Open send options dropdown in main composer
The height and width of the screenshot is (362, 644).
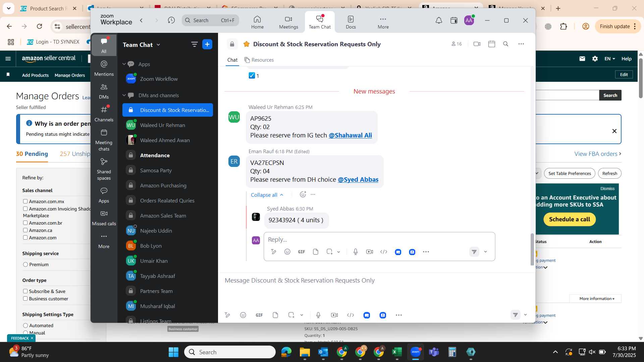(x=525, y=315)
